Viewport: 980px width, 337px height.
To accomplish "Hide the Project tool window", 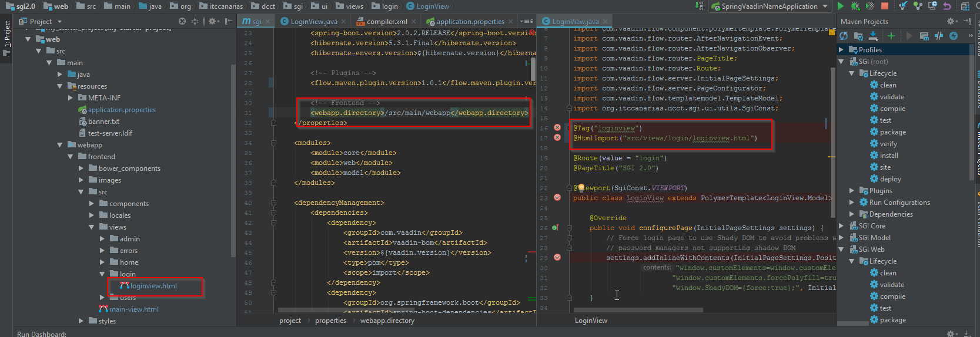I will coord(228,21).
